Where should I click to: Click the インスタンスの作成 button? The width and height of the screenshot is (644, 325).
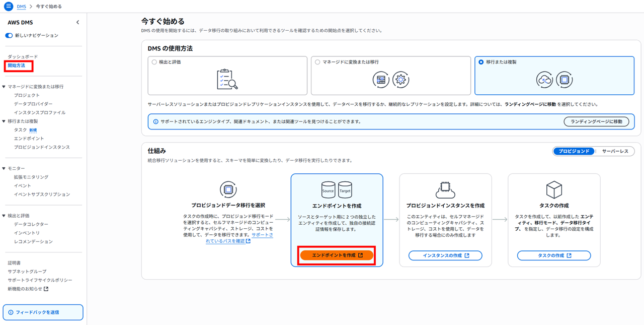445,256
